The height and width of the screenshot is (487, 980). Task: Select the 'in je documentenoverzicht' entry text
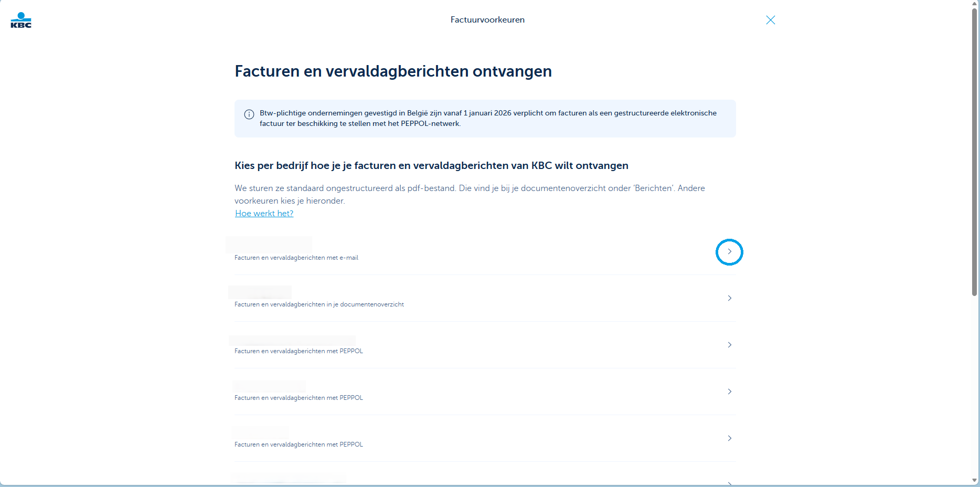319,304
